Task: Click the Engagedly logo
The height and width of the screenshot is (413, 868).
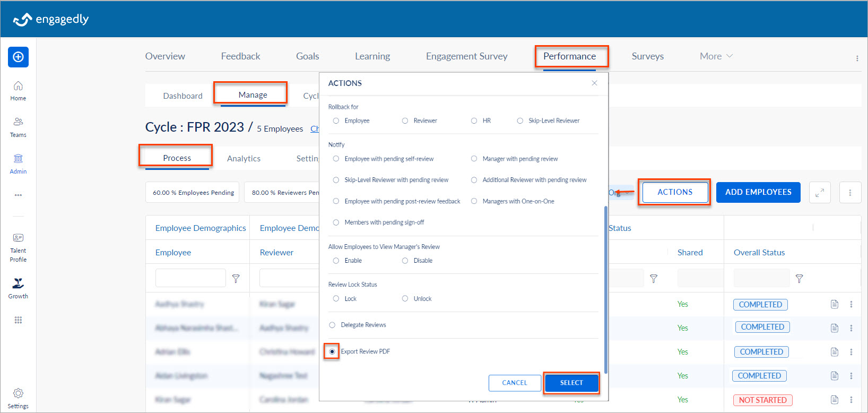Action: [x=51, y=19]
